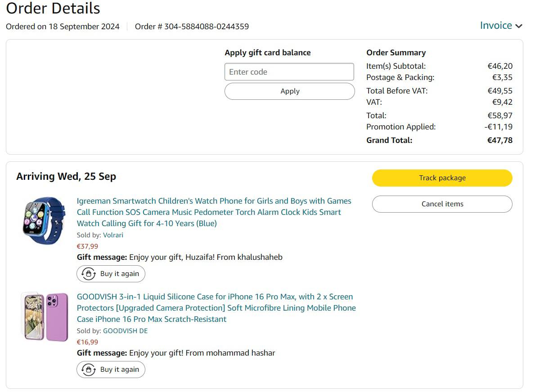This screenshot has width=535, height=392.
Task: Visit the Volrari seller page link
Action: point(113,235)
